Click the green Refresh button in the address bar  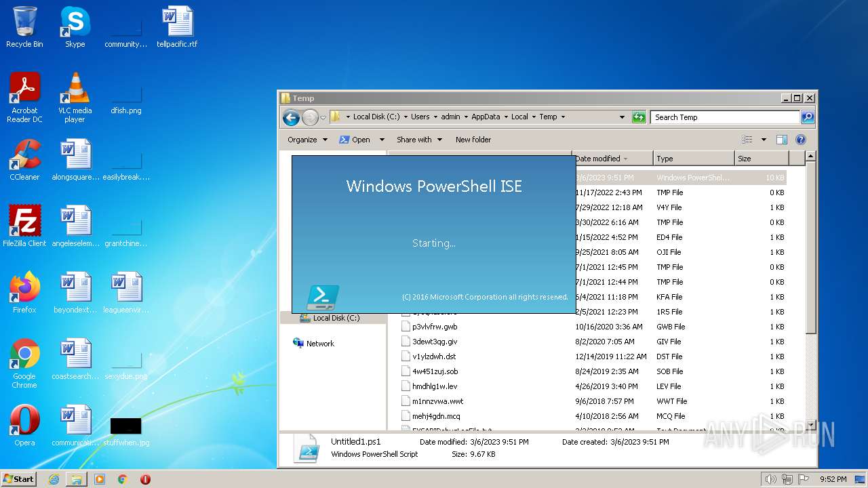639,117
